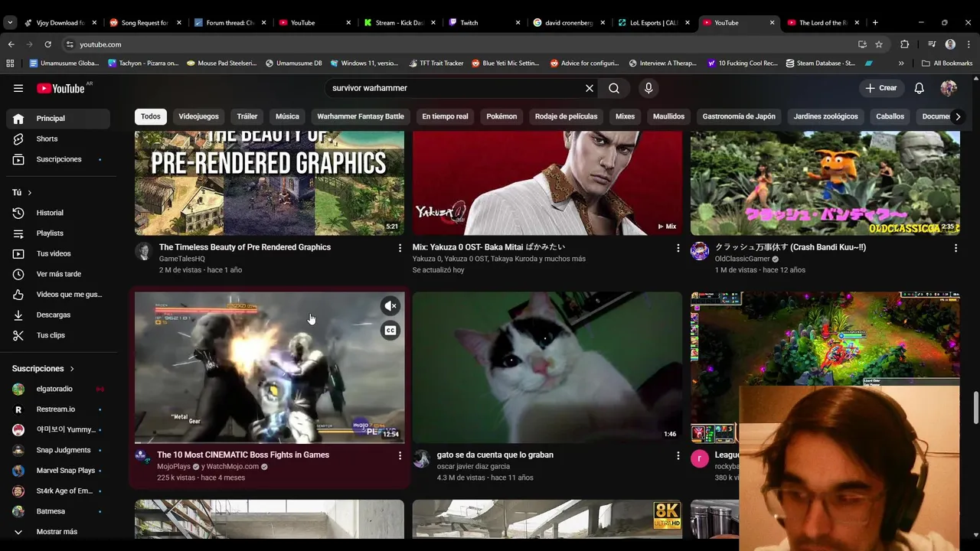Go to Principal in the sidebar
This screenshot has width=980, height=551.
tap(58, 119)
